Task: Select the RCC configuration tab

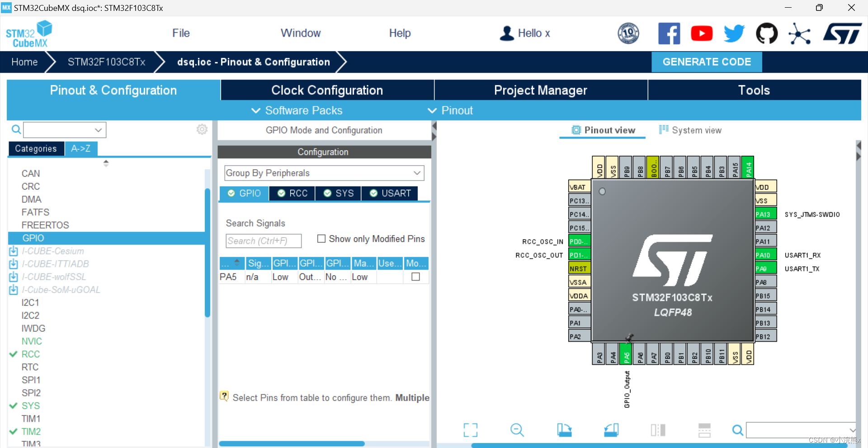Action: click(x=292, y=193)
